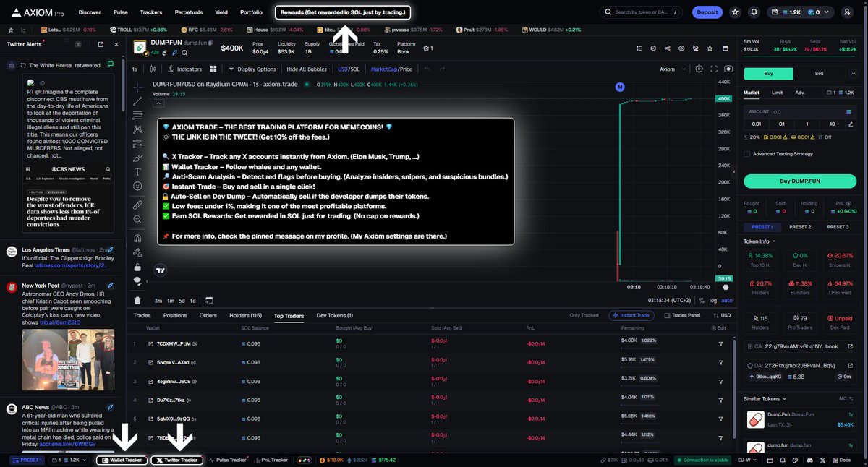Switch MarketCap/Price chart mode
868x467 pixels.
coord(391,69)
